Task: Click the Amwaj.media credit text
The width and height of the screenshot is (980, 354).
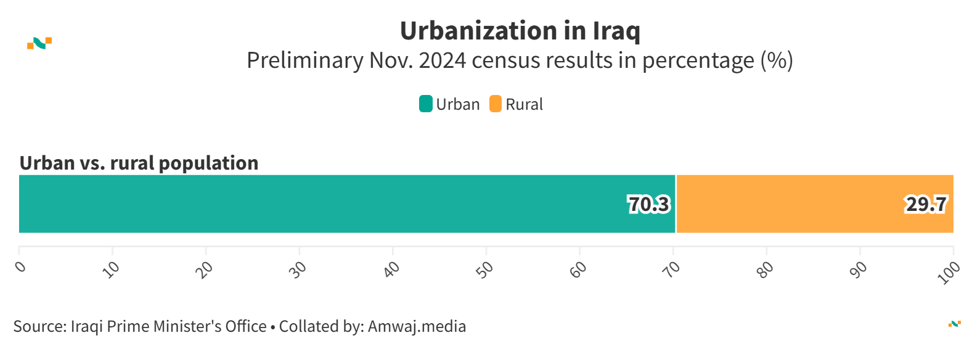Action: [x=417, y=326]
